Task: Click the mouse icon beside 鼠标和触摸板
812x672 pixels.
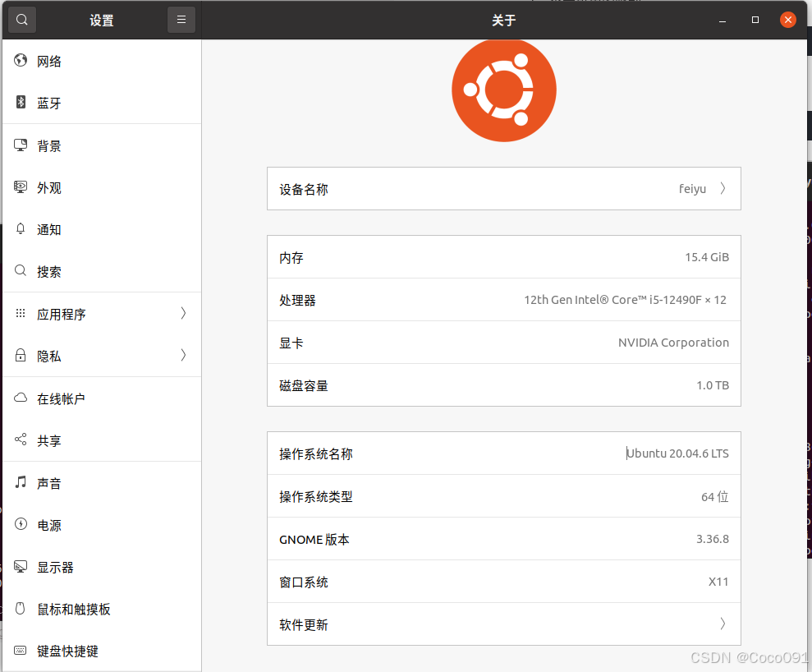Action: [x=21, y=608]
